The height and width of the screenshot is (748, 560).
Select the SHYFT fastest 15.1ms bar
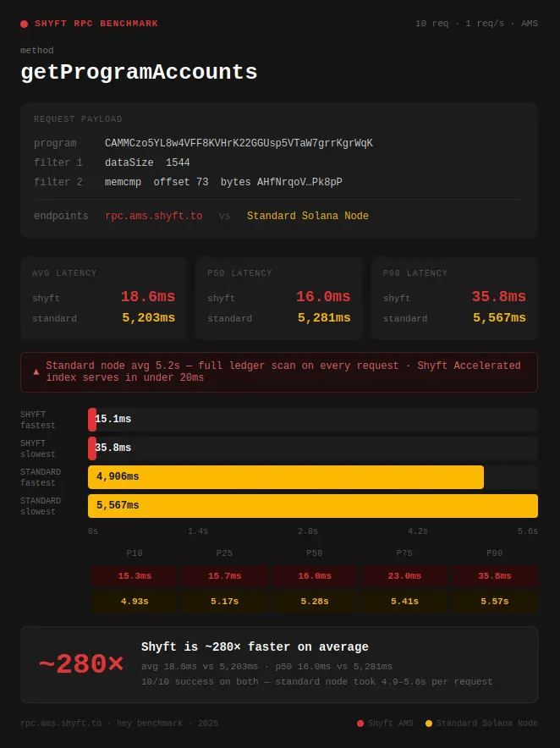92,420
